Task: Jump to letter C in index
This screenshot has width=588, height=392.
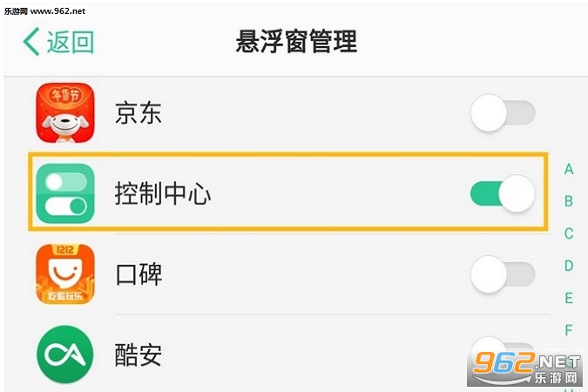Action: pyautogui.click(x=569, y=233)
